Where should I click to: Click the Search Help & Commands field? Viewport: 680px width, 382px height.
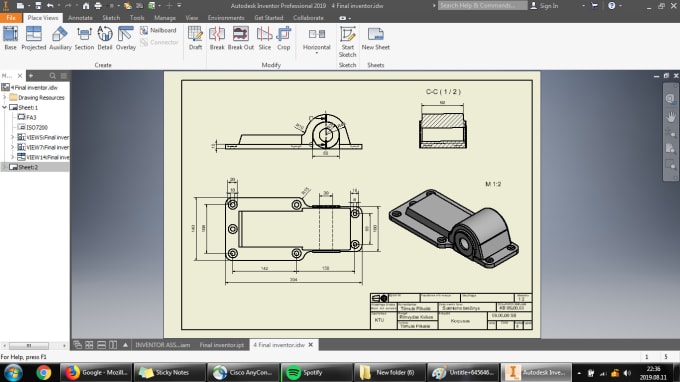(x=482, y=6)
